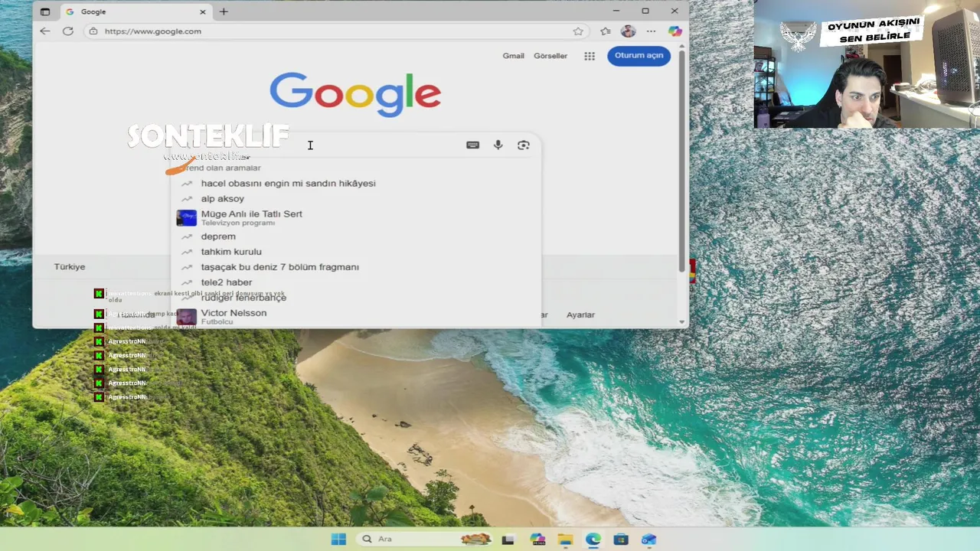
Task: Start voice search microphone
Action: tap(498, 145)
